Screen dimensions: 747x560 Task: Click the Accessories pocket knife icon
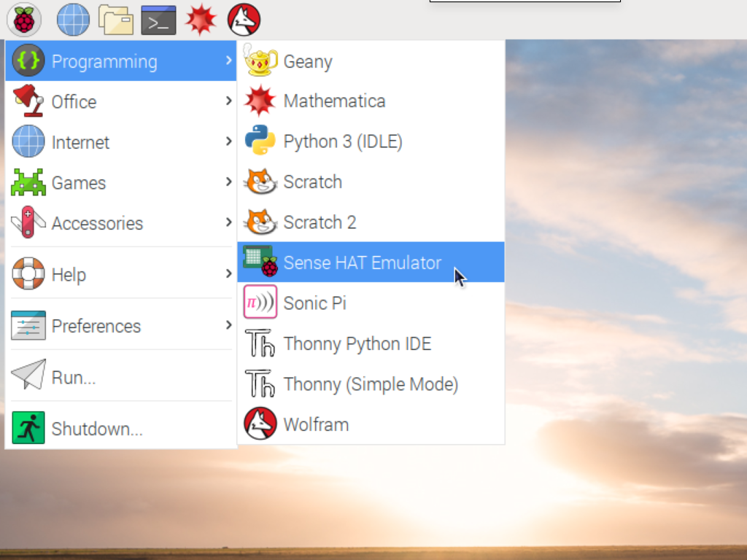(x=28, y=222)
